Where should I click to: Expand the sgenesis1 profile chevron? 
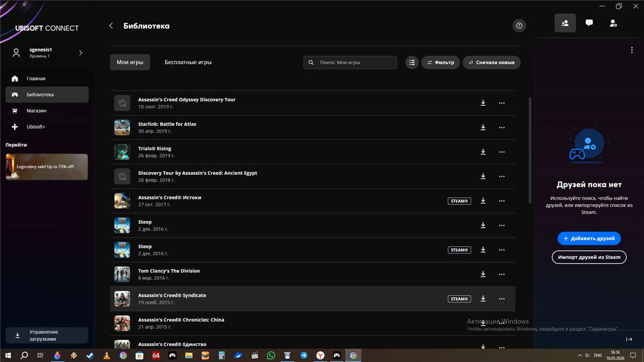(80, 53)
